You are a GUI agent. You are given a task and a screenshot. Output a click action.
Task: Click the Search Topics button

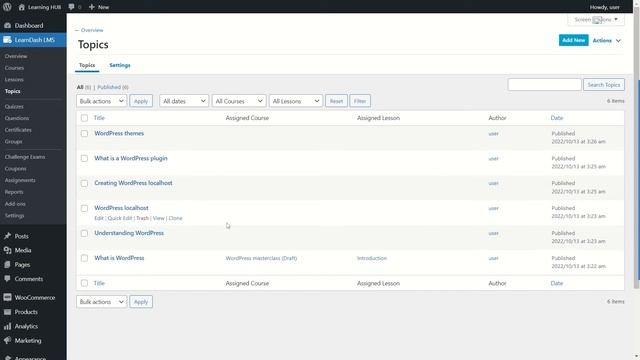(604, 85)
